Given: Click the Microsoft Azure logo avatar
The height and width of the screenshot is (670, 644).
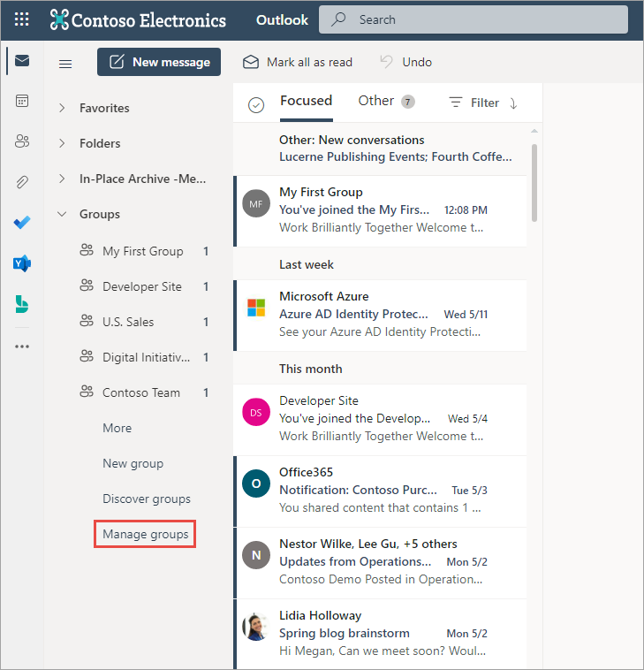Looking at the screenshot, I should 256,308.
